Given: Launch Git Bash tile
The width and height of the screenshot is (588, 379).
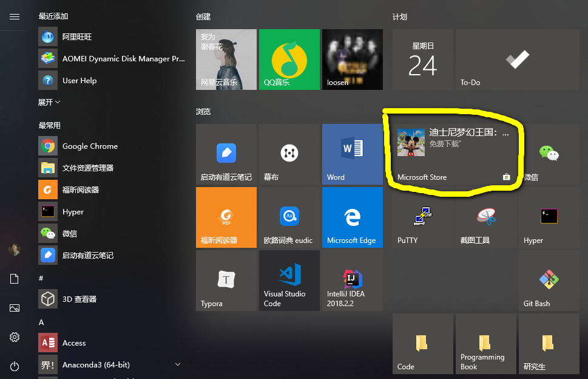Looking at the screenshot, I should [549, 280].
